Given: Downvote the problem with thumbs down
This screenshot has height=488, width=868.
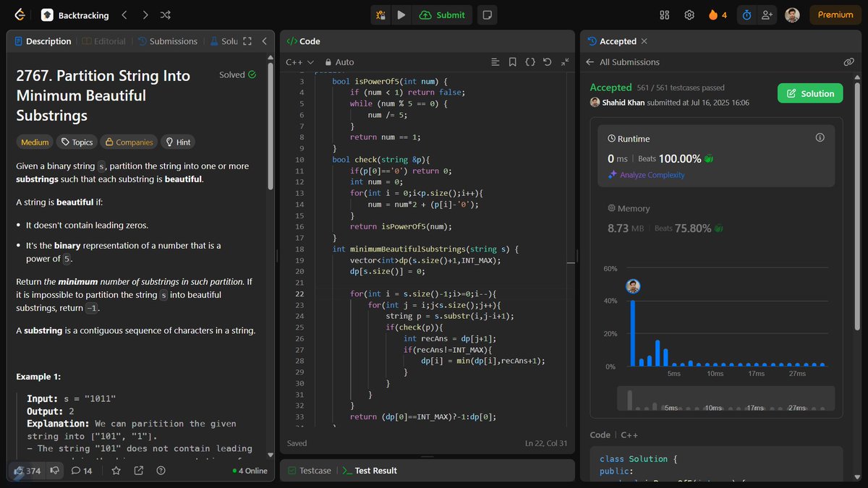Looking at the screenshot, I should tap(56, 471).
